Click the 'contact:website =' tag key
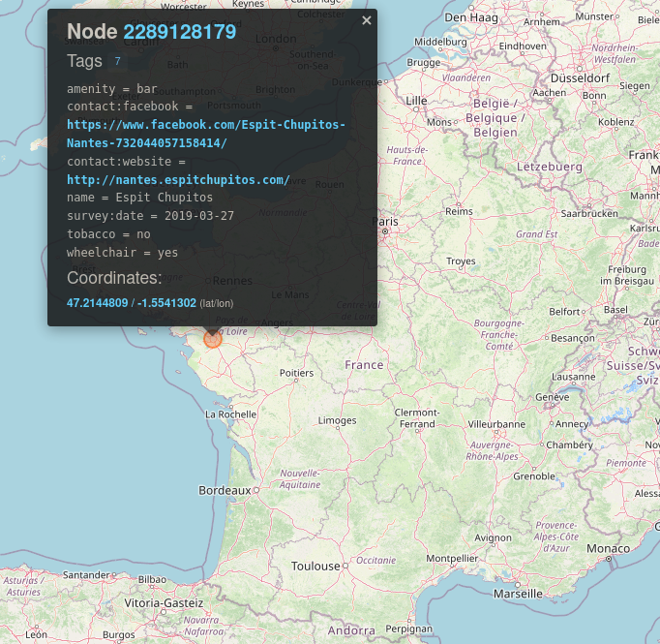 [x=126, y=162]
